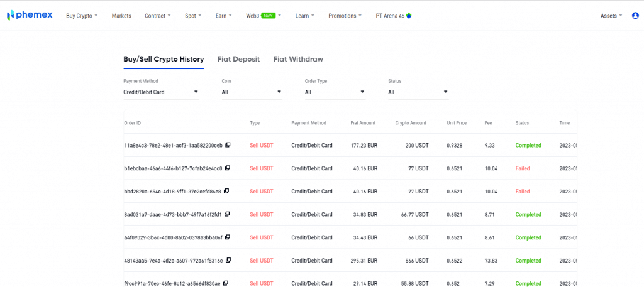Open the Markets page link
644x287 pixels.
point(121,16)
